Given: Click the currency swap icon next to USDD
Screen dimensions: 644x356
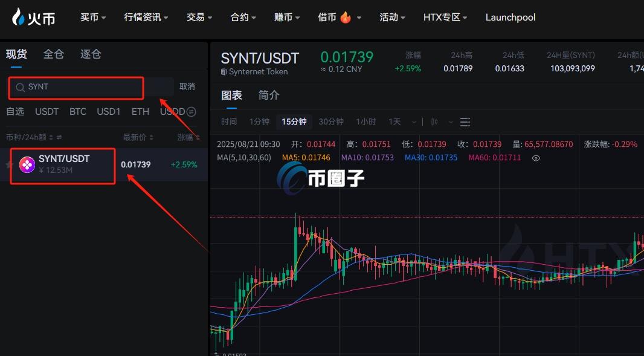Looking at the screenshot, I should pos(191,112).
